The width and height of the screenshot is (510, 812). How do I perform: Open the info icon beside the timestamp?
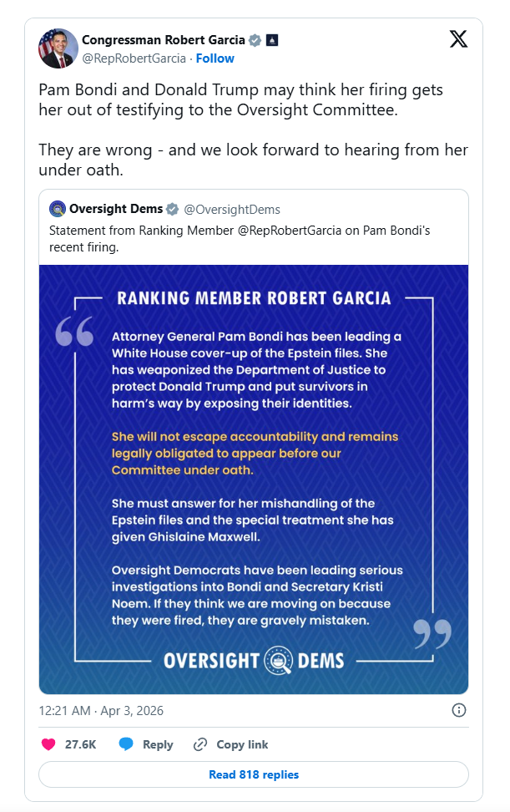458,711
